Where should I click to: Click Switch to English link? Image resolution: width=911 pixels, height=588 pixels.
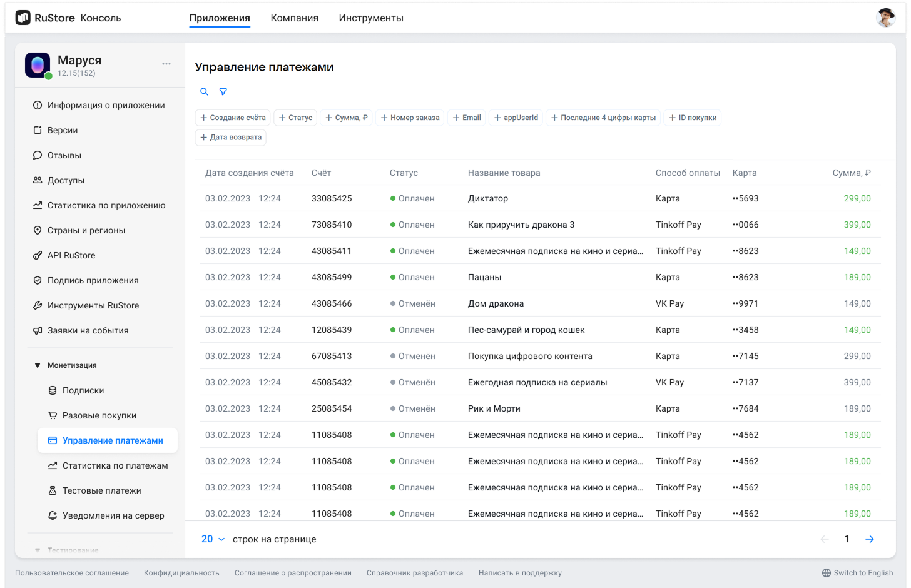[857, 573]
